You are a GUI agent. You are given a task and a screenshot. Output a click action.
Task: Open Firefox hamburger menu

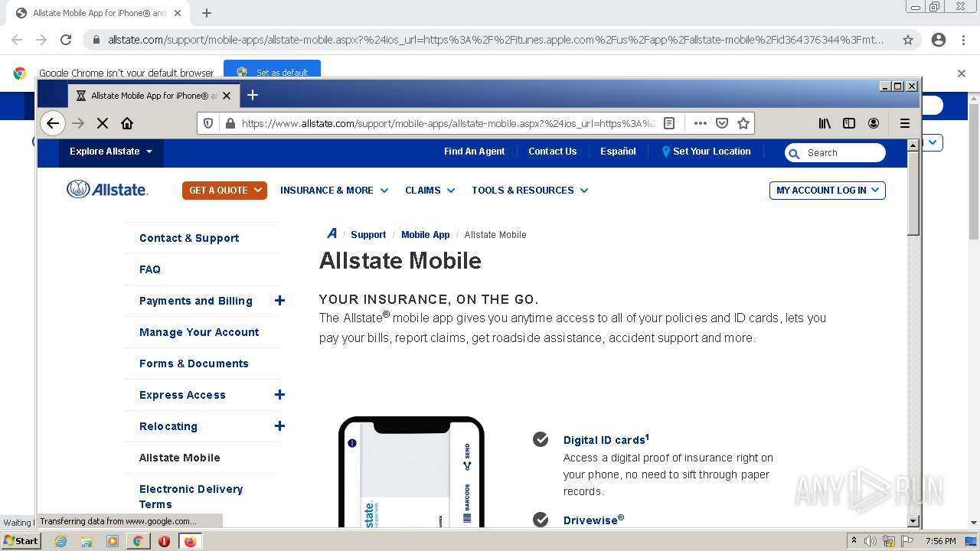coord(905,123)
